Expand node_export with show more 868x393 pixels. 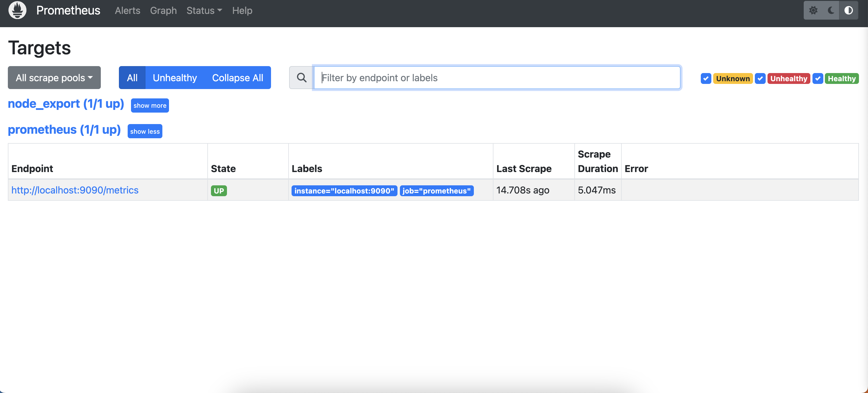click(x=150, y=106)
